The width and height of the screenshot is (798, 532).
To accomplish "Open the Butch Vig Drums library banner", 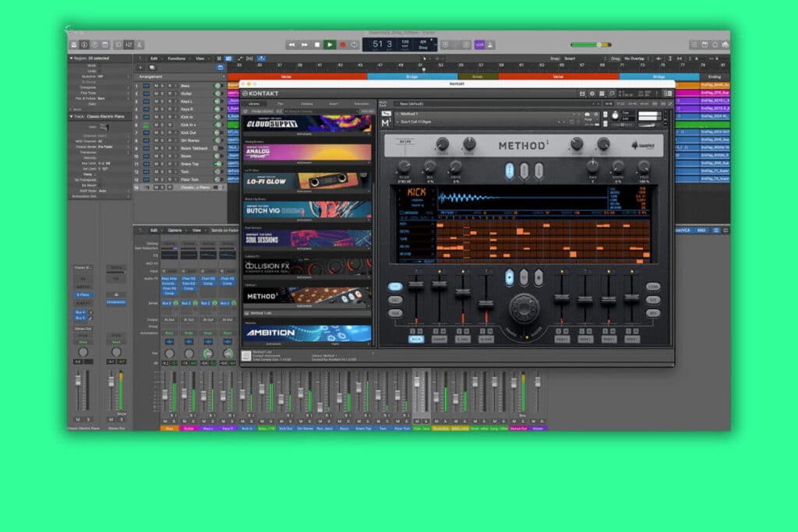I will pos(308,210).
